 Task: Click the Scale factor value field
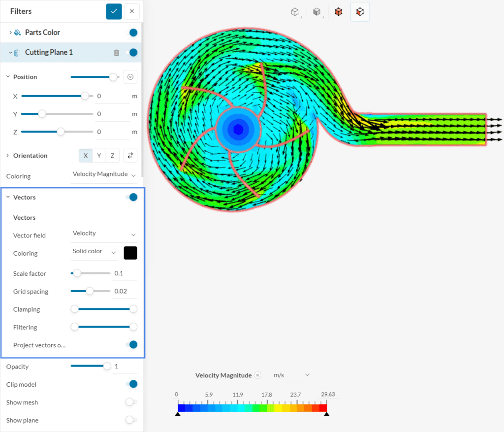[x=125, y=273]
